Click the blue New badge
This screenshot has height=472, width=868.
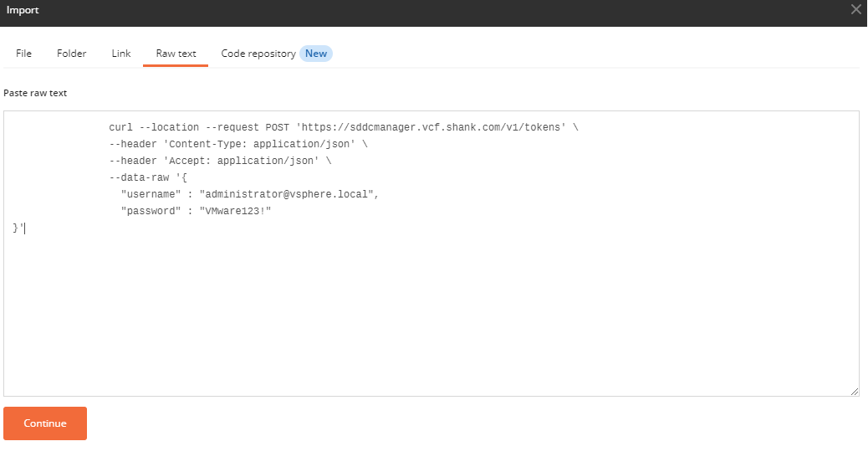[x=316, y=54]
